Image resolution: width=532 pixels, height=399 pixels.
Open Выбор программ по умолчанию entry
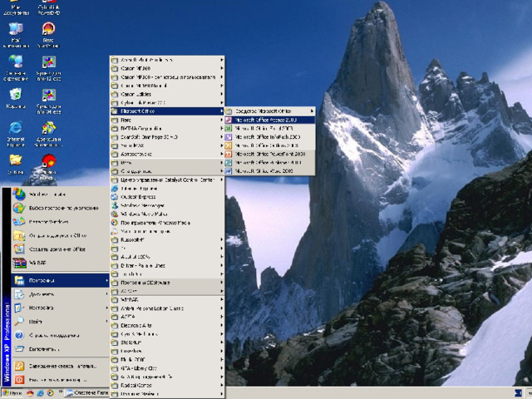click(x=60, y=208)
